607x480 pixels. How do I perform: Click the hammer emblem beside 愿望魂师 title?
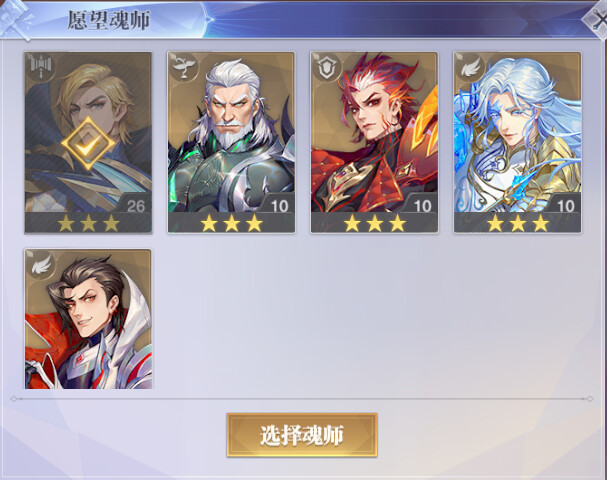click(x=15, y=19)
